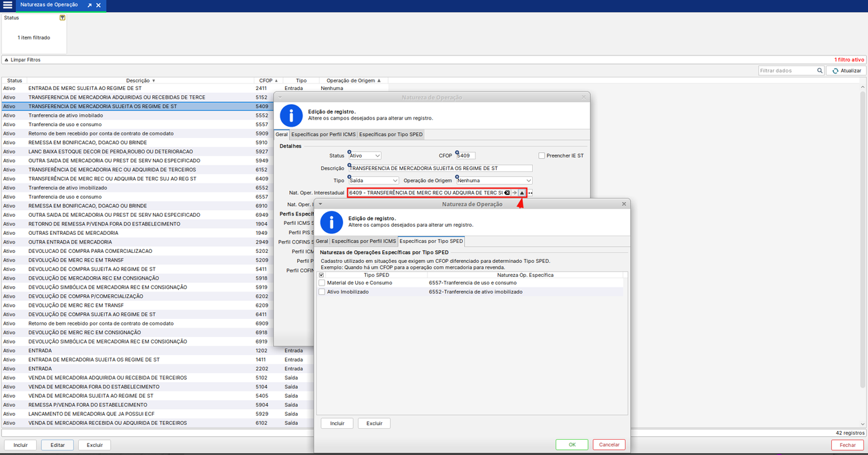Click the ellipsis lookup button beside Nat. Oper. Interestadual

(x=531, y=193)
